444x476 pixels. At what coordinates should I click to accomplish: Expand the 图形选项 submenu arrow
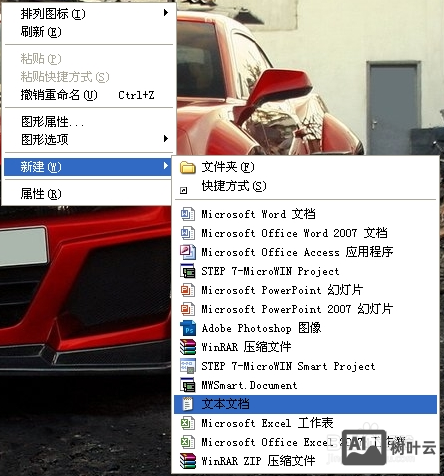pyautogui.click(x=166, y=138)
